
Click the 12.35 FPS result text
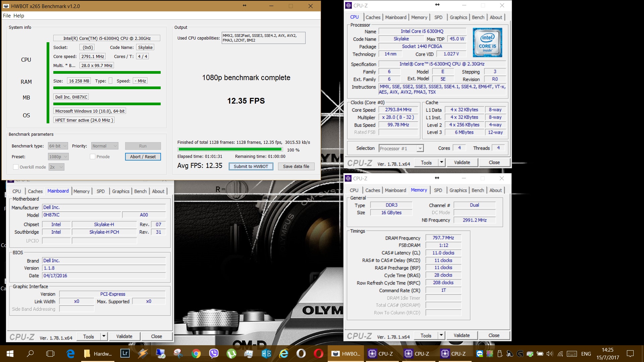point(246,101)
